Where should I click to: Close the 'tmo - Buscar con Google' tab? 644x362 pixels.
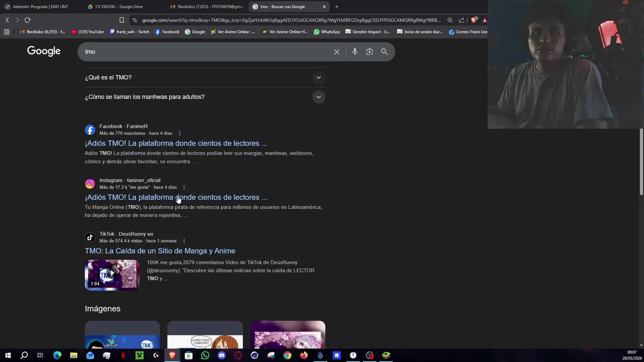[324, 7]
